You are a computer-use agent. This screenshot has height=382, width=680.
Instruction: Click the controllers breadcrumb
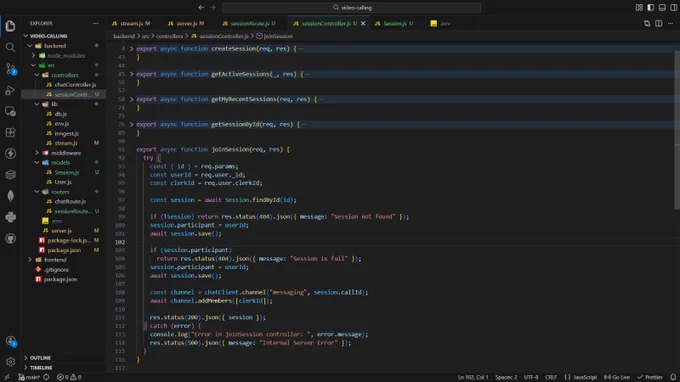pos(170,36)
